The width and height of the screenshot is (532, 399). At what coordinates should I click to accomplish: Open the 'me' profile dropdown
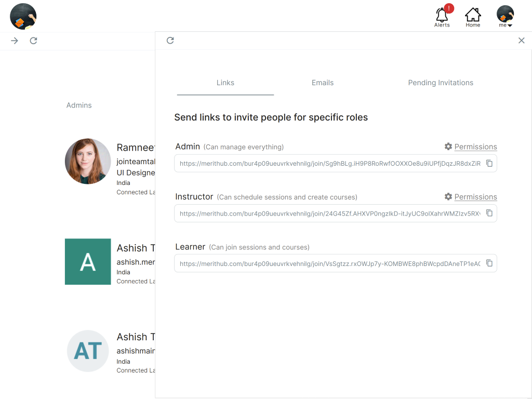[x=505, y=17]
